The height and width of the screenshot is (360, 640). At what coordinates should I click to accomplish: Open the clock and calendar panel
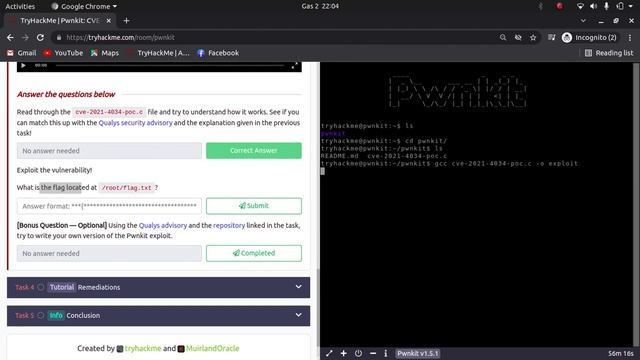[x=320, y=6]
